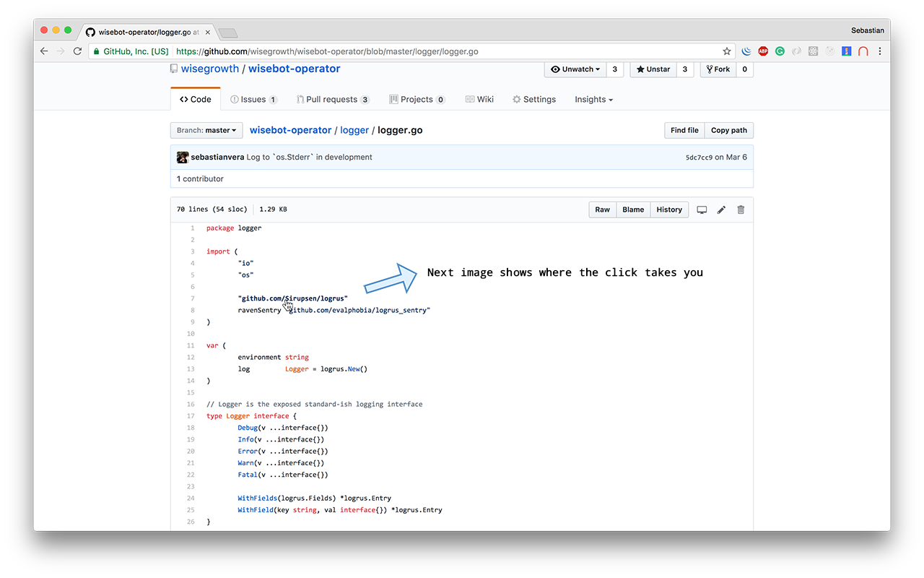
Task: Click sebastianvera's avatar thumbnail
Action: [183, 157]
